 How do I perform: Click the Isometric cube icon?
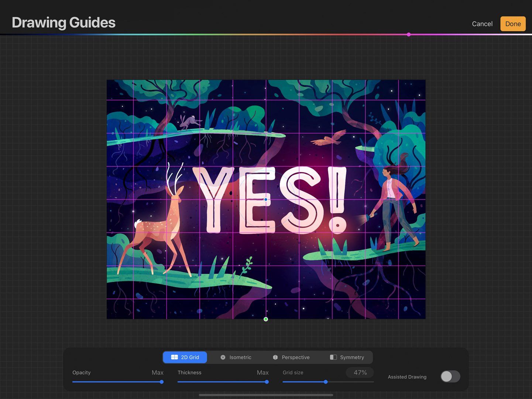[x=223, y=357]
